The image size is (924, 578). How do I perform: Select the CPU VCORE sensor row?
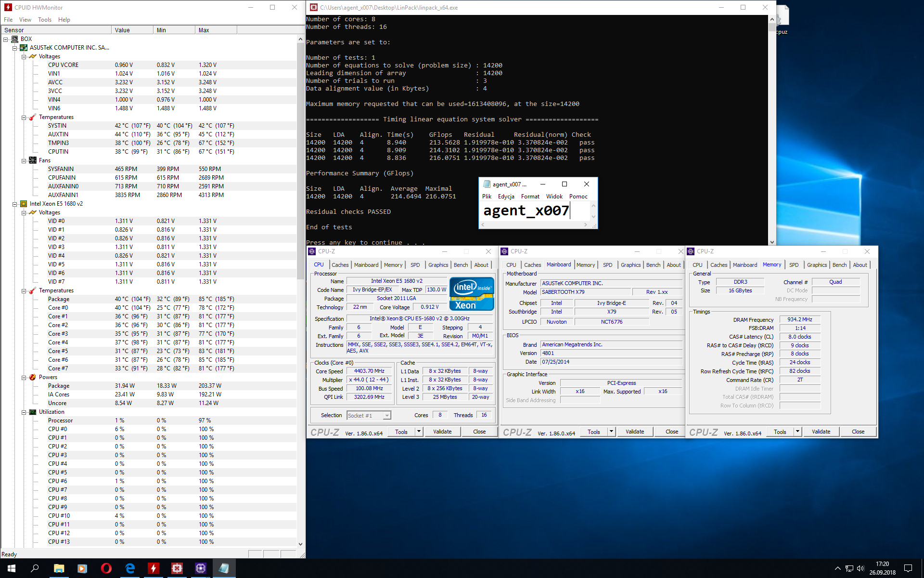click(149, 65)
